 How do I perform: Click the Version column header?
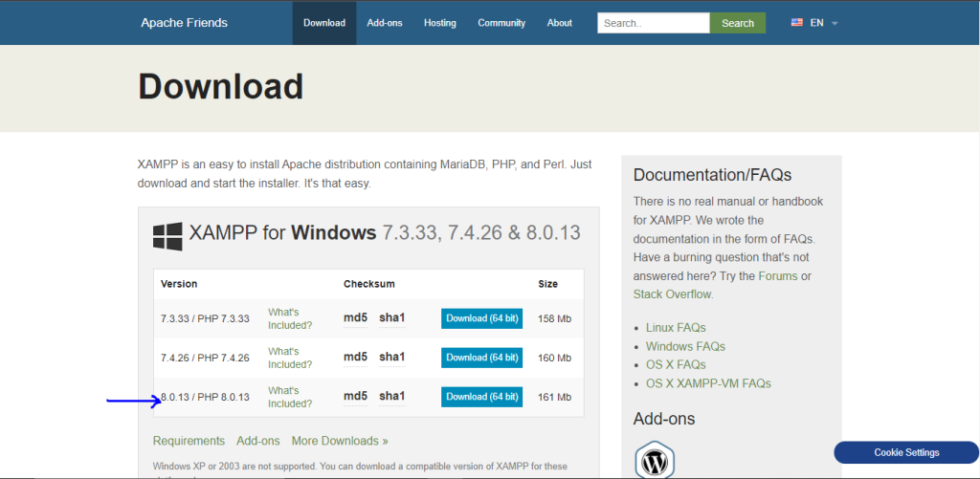tap(179, 284)
